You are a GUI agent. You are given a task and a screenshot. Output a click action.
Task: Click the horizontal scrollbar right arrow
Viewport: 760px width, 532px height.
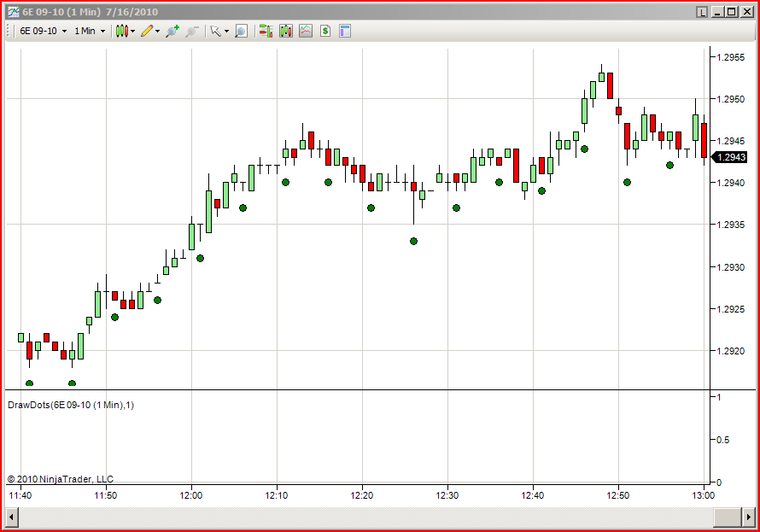tap(750, 517)
